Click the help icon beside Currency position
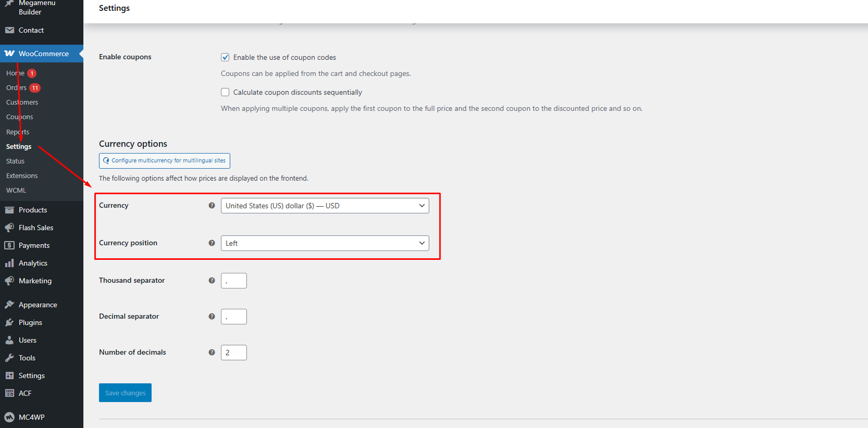Screen dimensions: 868x428 [212, 243]
